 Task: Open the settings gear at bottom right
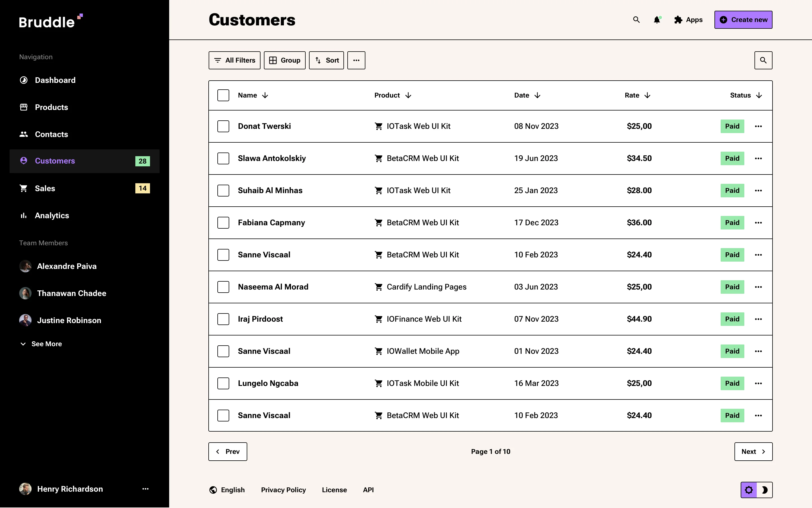tap(749, 490)
